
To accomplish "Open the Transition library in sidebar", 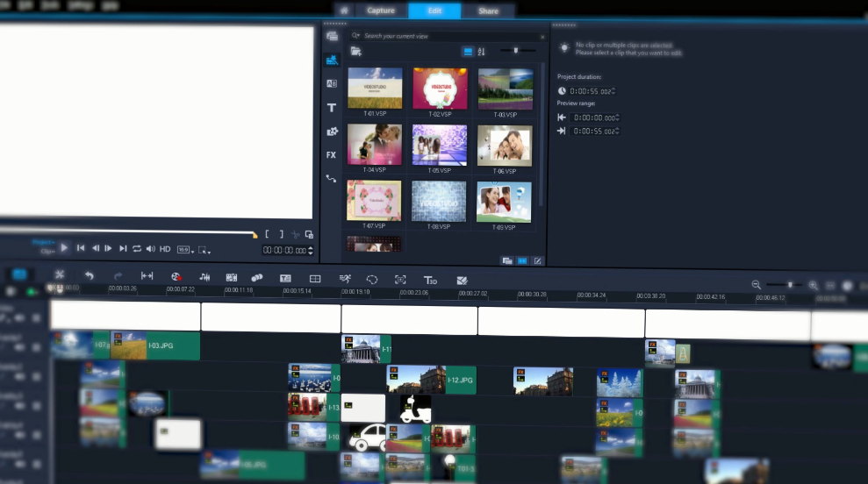I will click(x=332, y=83).
